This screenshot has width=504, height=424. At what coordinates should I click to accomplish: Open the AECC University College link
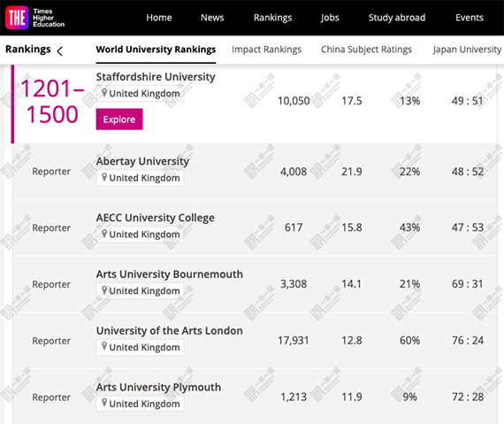[x=155, y=218]
